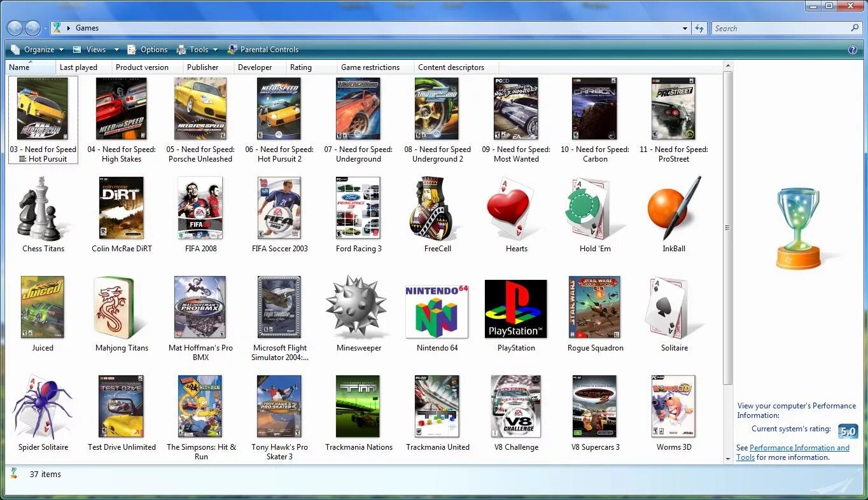Select the Hearts game icon
Image resolution: width=868 pixels, height=500 pixels.
point(511,208)
